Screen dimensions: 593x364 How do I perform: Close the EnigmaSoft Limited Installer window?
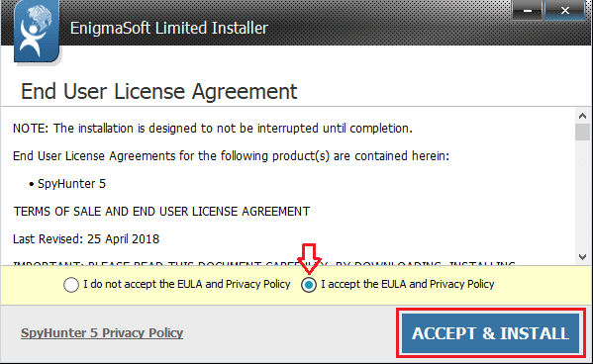click(565, 11)
